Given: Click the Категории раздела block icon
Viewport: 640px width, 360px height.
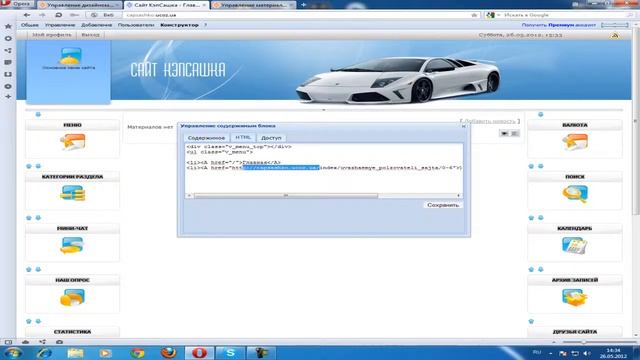Looking at the screenshot, I should tap(73, 193).
